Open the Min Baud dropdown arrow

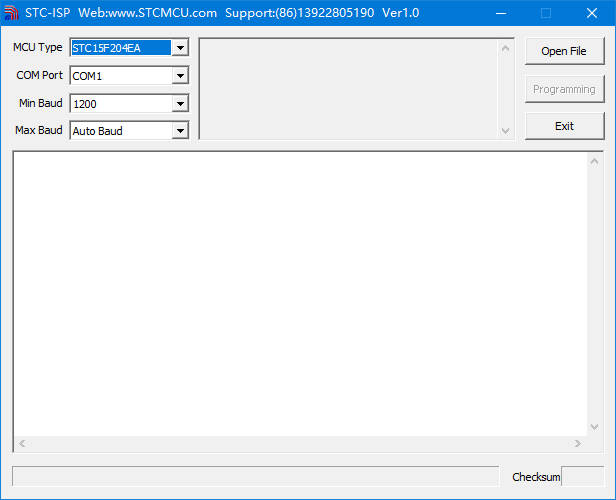click(x=180, y=104)
